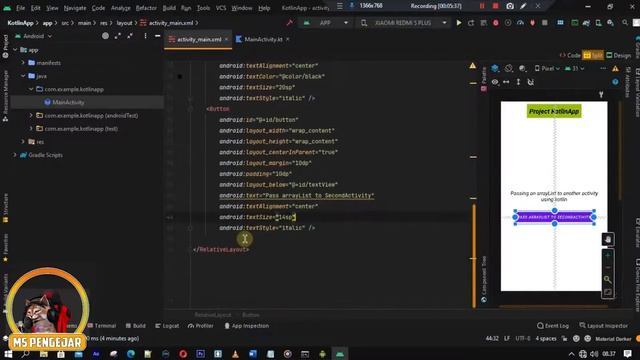This screenshot has width=640, height=360.
Task: Click the Orientation for Preview rotate icon
Action: tap(509, 68)
